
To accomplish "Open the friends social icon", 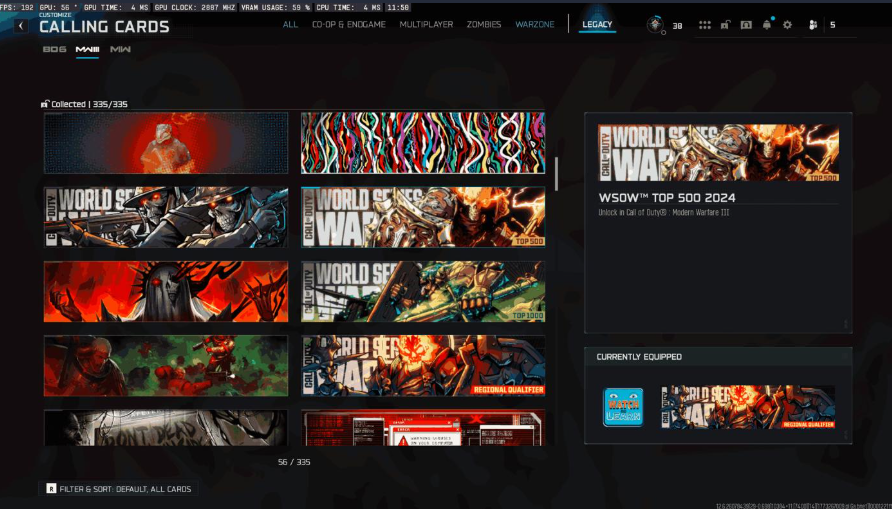I will [x=813, y=25].
